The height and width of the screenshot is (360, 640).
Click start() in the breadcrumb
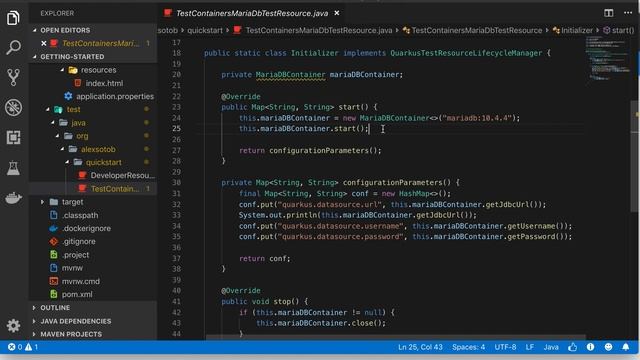(623, 30)
